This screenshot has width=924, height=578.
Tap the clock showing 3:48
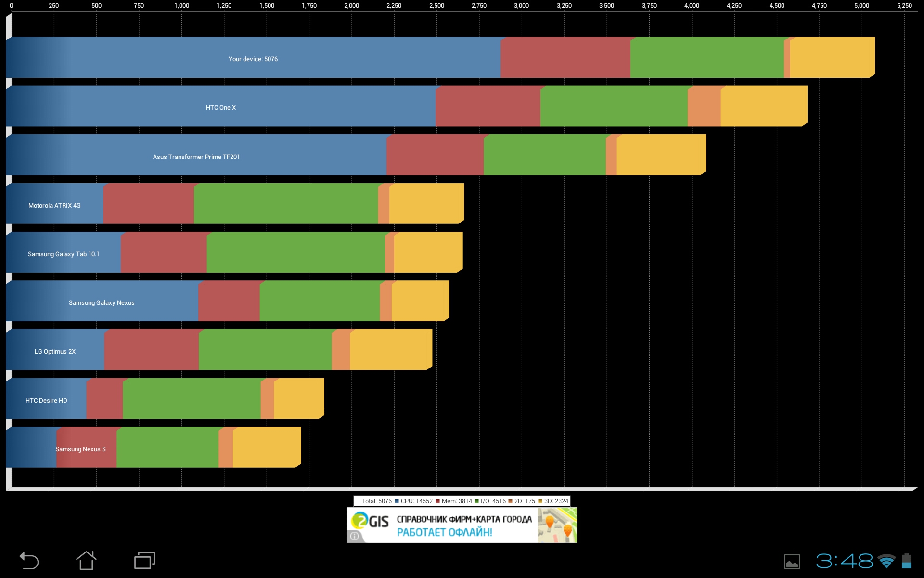point(844,561)
